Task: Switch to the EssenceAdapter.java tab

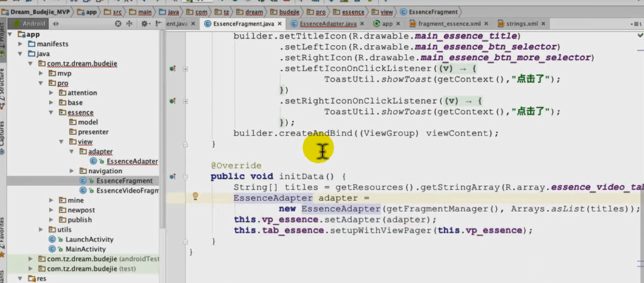Action: pos(328,24)
